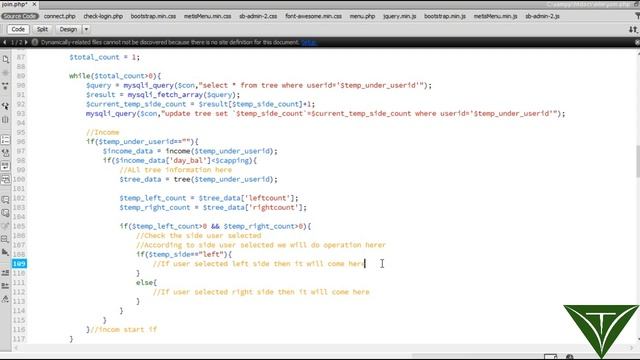Click the related files filter icon
Image resolution: width=640 pixels, height=360 pixels.
tap(637, 16)
